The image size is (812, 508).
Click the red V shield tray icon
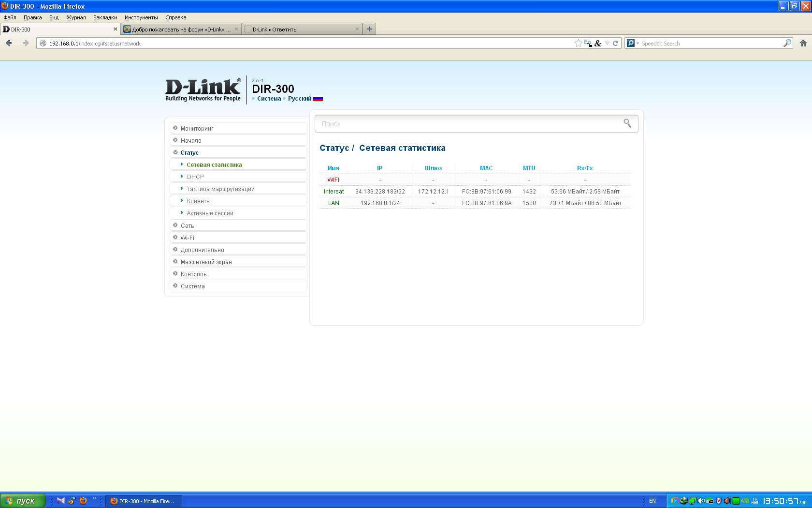(x=719, y=501)
